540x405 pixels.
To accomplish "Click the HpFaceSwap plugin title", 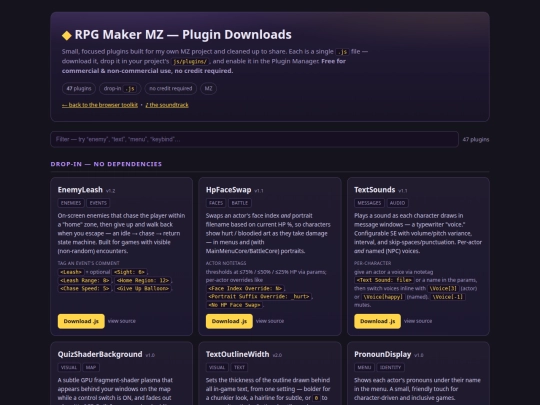I will click(x=228, y=190).
